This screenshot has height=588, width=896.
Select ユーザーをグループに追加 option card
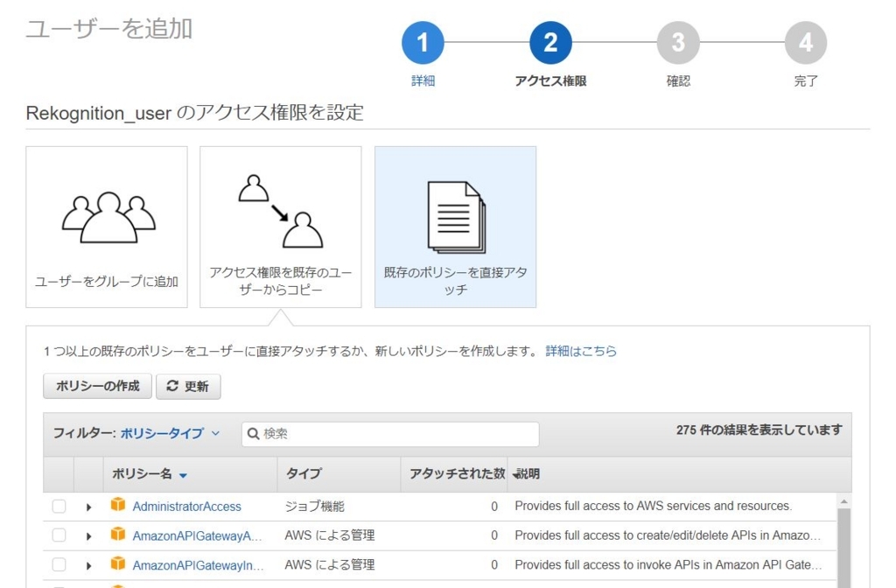pyautogui.click(x=106, y=227)
